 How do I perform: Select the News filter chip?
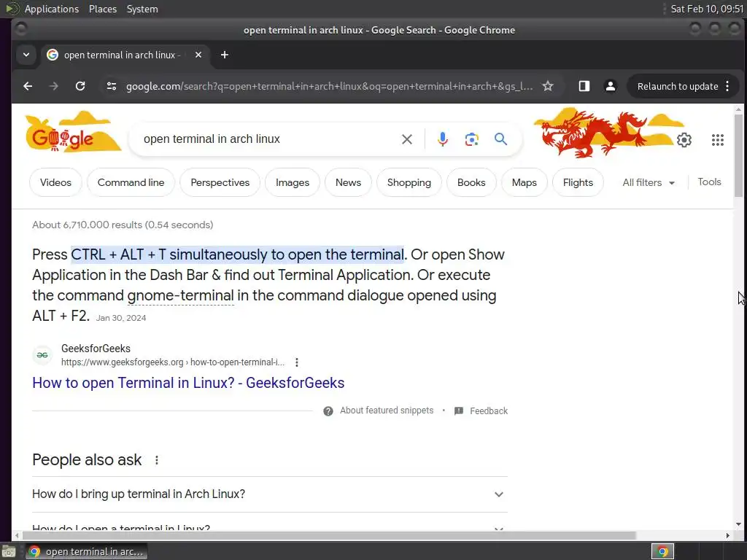pos(348,182)
